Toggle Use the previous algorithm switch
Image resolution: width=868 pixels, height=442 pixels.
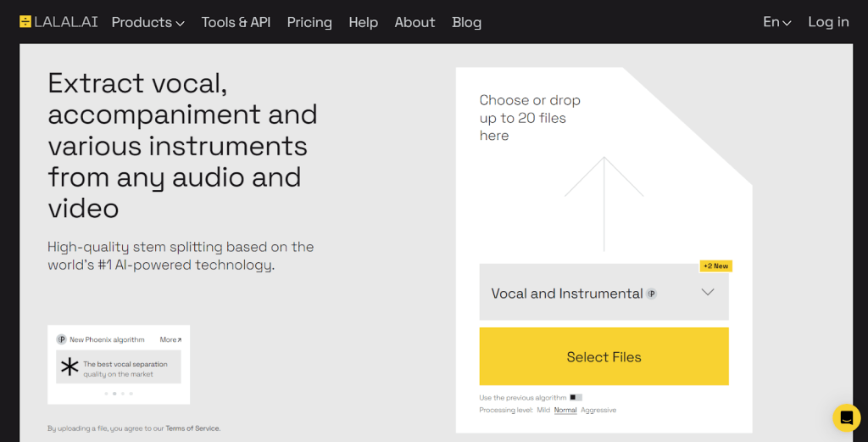point(576,397)
